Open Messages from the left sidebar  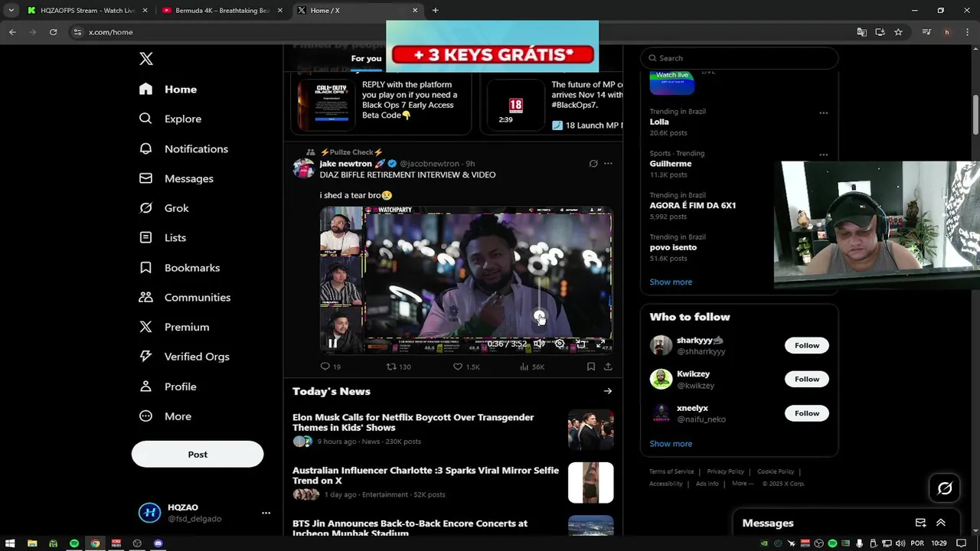pyautogui.click(x=176, y=178)
